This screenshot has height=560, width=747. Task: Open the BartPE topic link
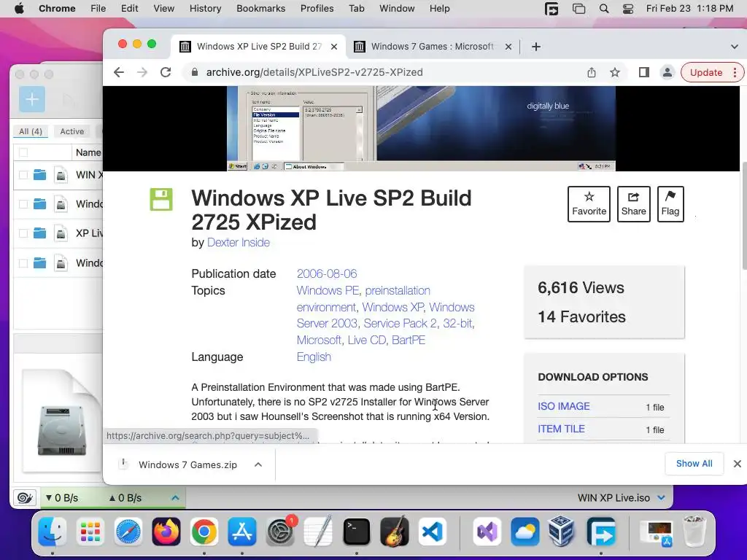(x=409, y=340)
